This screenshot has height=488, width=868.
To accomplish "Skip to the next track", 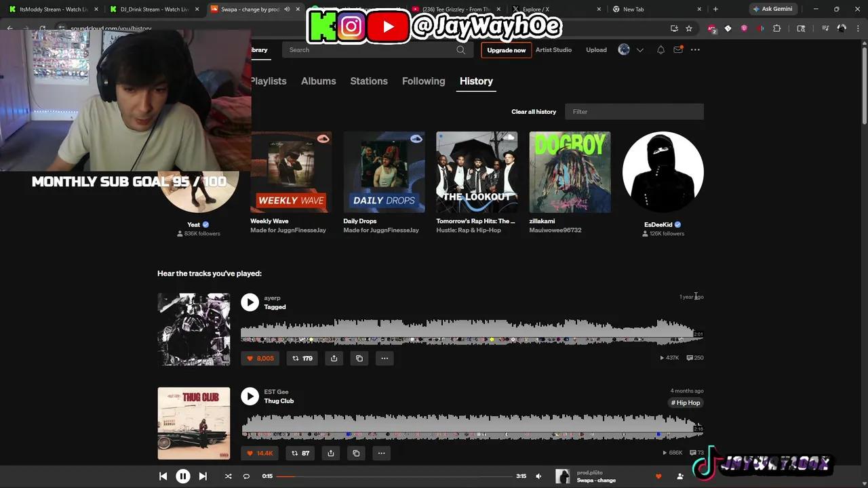I will (203, 476).
